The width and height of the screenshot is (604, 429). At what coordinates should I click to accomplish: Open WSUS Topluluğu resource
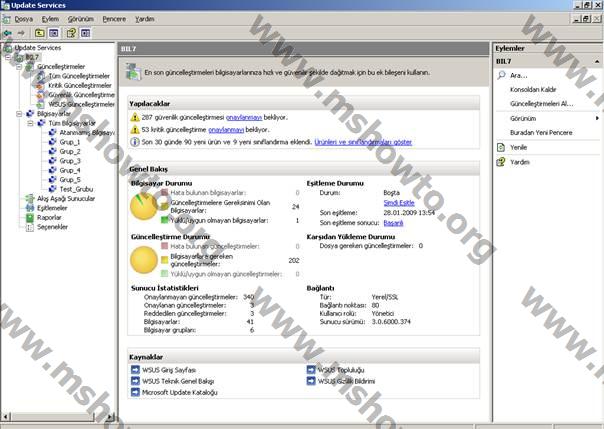coord(341,370)
